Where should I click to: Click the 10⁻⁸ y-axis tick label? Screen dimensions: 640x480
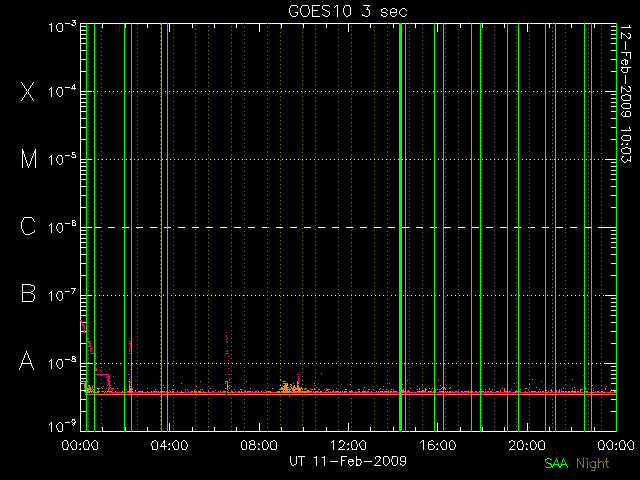click(x=62, y=363)
